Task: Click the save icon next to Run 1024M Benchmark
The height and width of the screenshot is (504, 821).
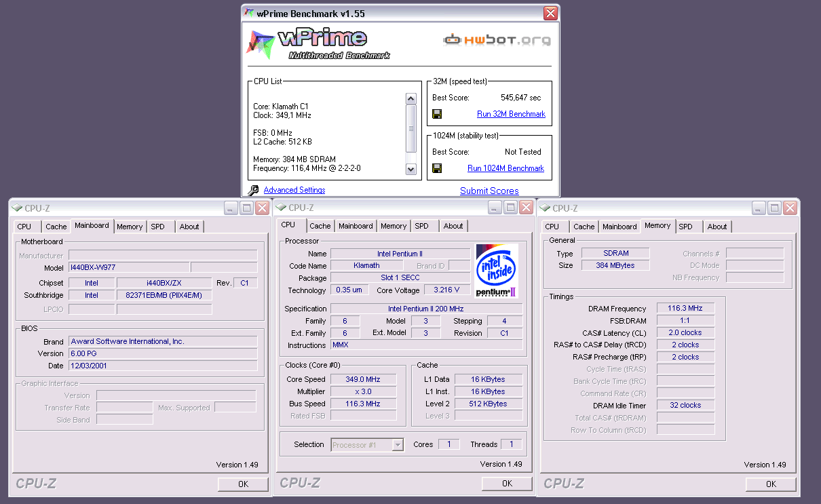Action: (x=437, y=168)
